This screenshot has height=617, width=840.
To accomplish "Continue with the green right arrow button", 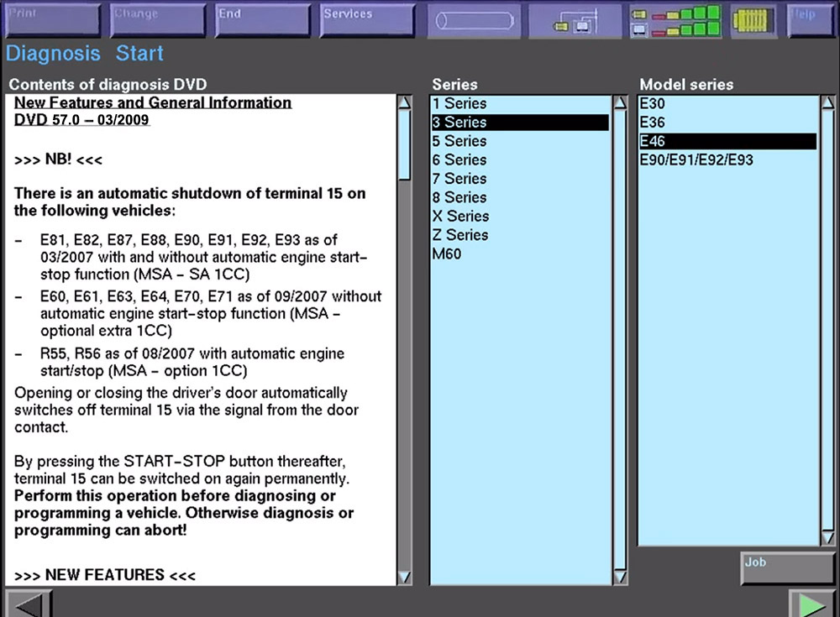I will 811,604.
